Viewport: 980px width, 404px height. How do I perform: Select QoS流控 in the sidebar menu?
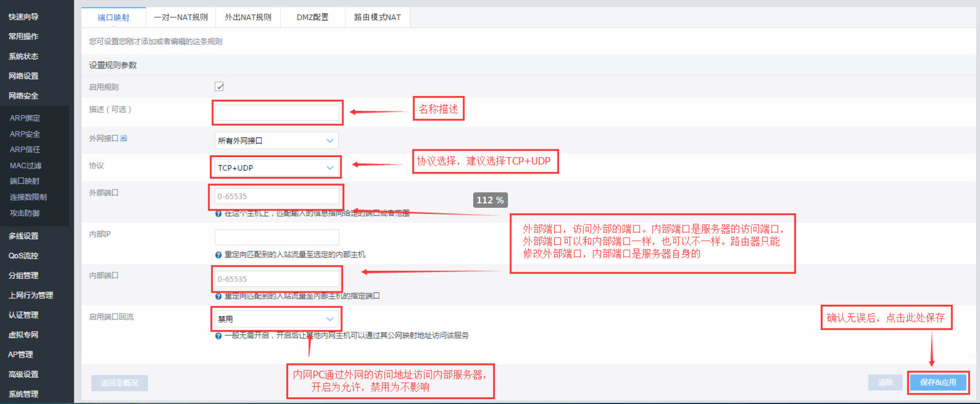coord(23,256)
